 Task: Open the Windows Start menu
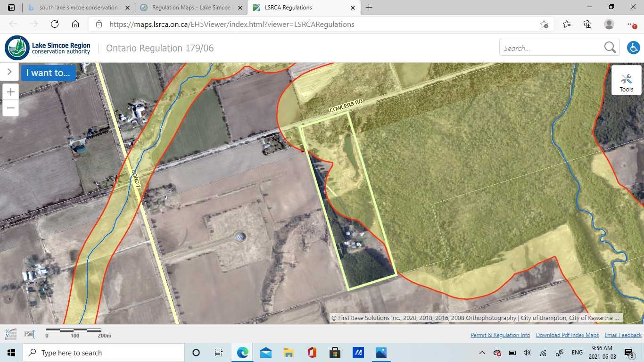[x=11, y=353]
